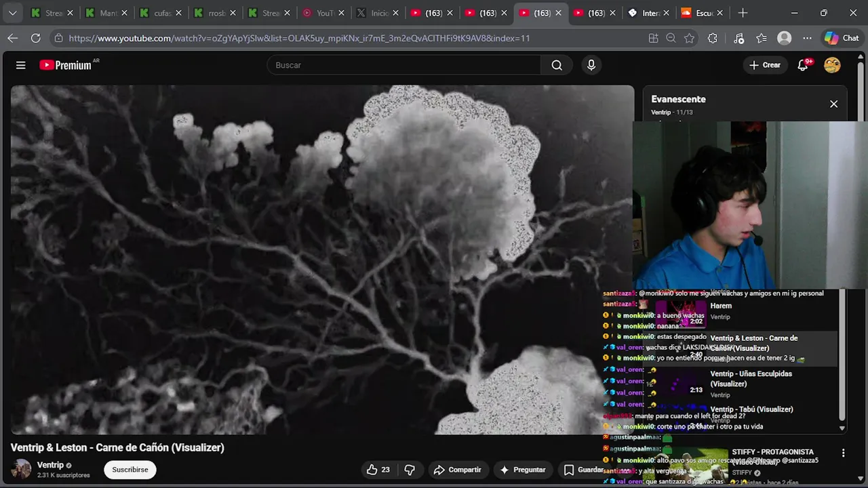Switch to first Kick 'Strea' tab
Screen dimensions: 868x488
click(52, 13)
